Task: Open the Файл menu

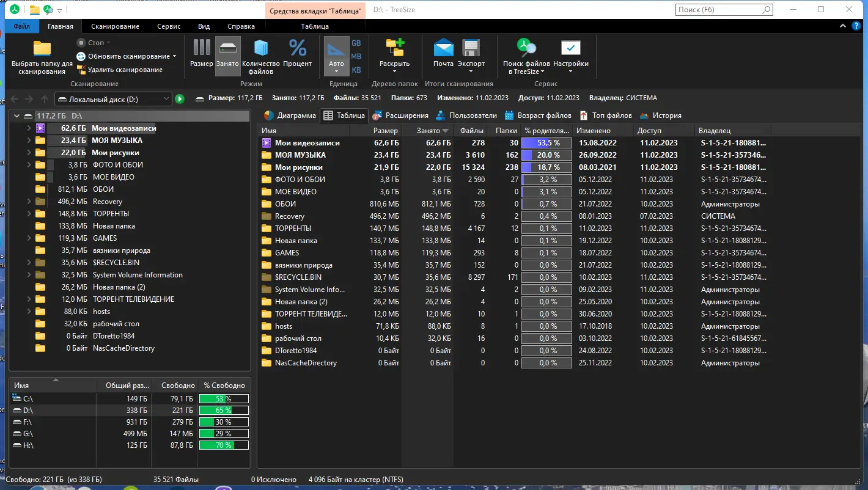Action: 22,26
